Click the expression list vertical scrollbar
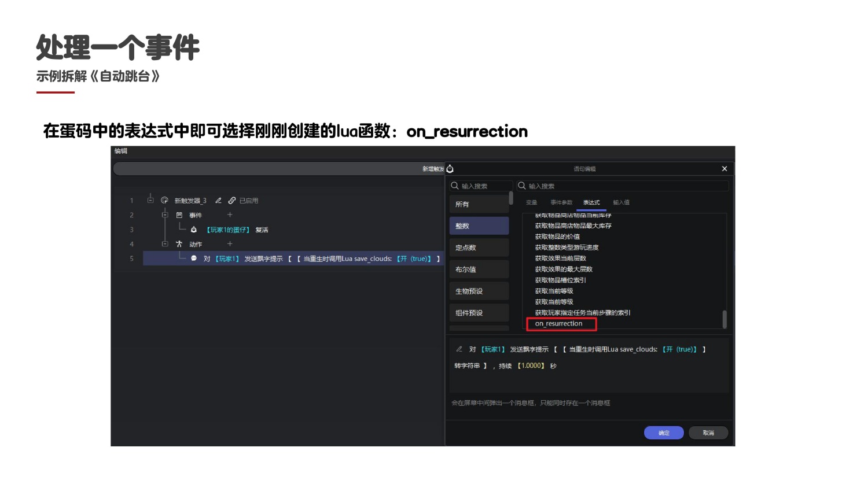Viewport: 868px width, 488px height. pyautogui.click(x=724, y=319)
